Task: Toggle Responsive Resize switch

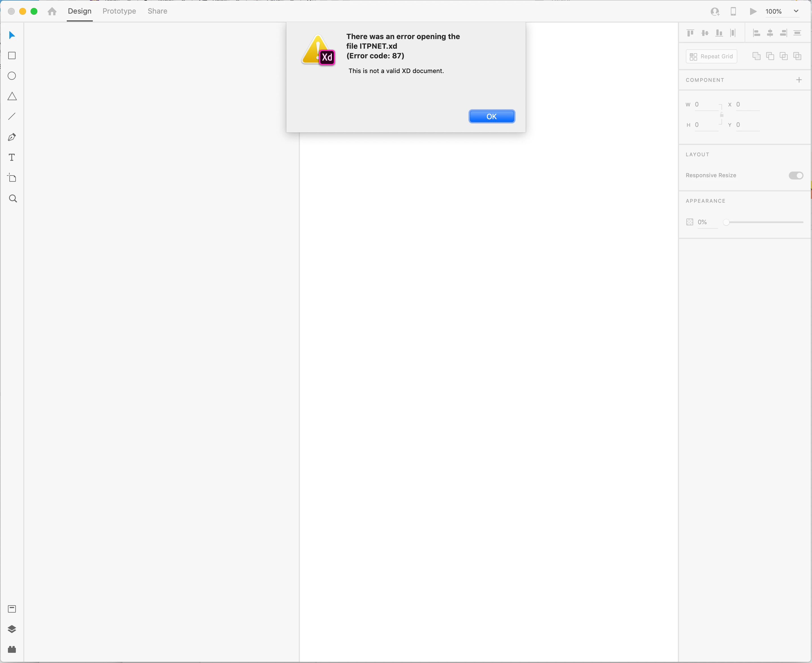Action: 796,175
